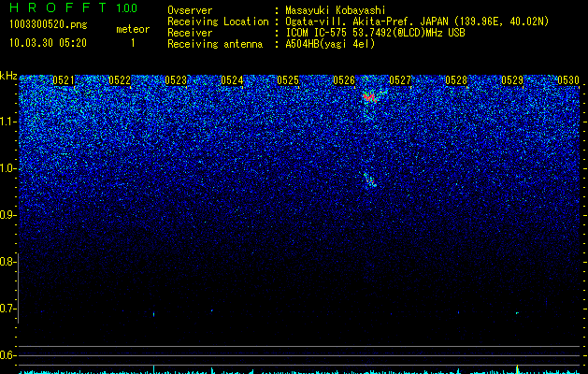Click the date stamp 10.03.30 05:20
The image size is (588, 374).
48,43
